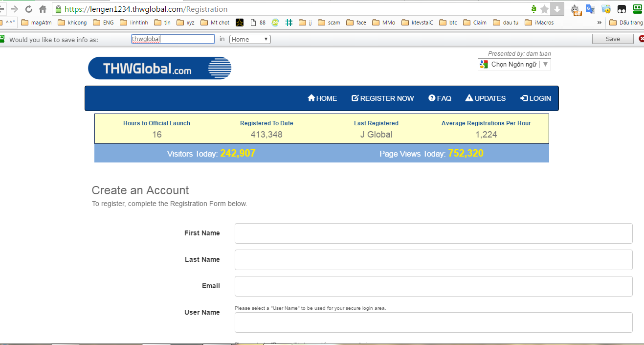The height and width of the screenshot is (345, 644).
Task: Open UPDATES in the navigation bar
Action: pos(485,98)
